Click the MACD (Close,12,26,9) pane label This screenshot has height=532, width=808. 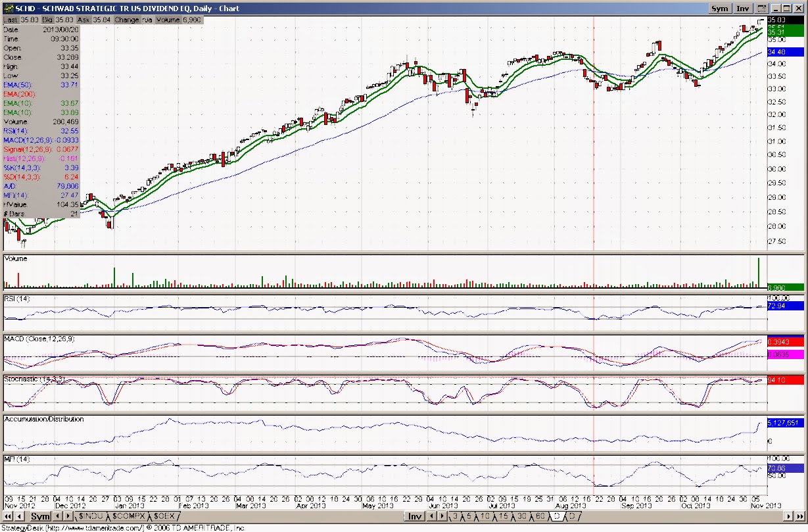click(x=40, y=339)
